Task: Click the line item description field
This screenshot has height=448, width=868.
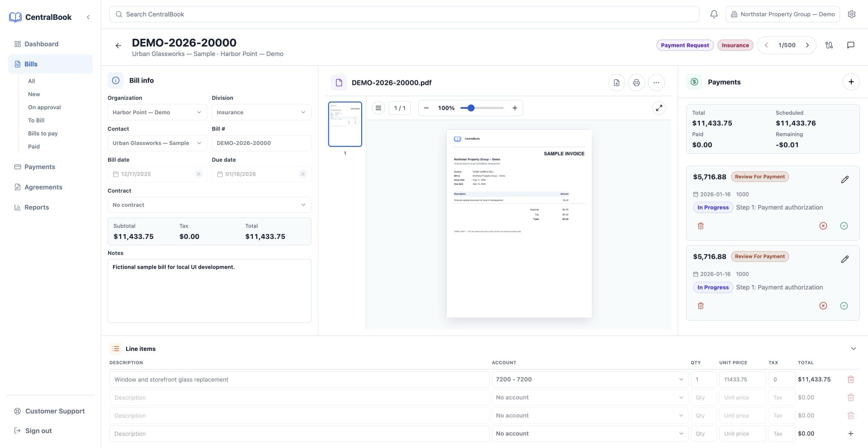Action: [299, 379]
